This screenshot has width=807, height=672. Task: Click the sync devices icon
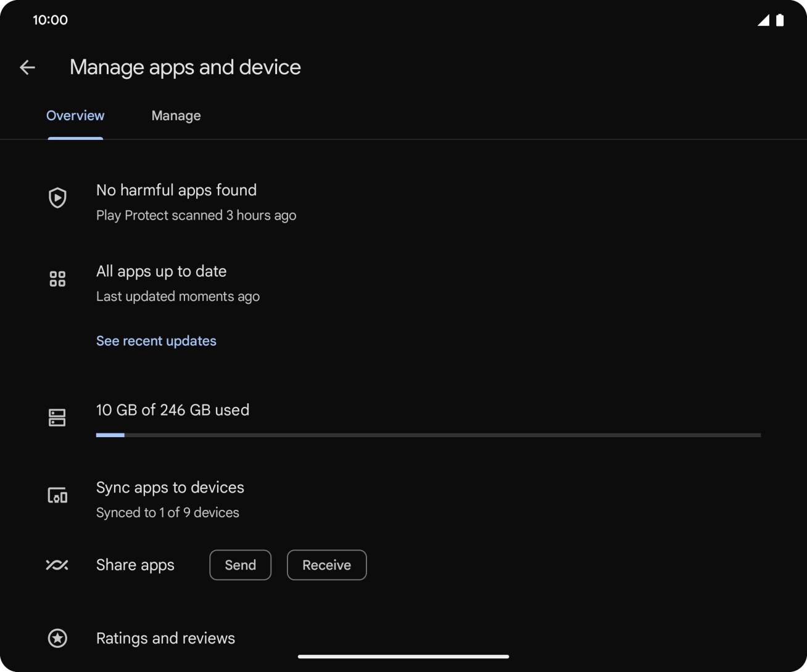(x=57, y=495)
